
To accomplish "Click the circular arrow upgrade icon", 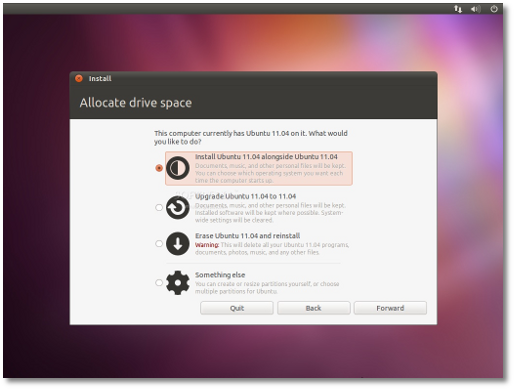I will (178, 208).
